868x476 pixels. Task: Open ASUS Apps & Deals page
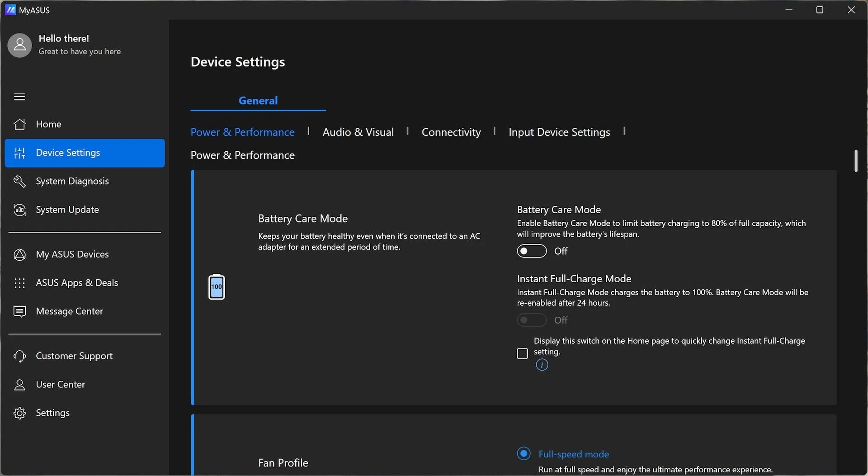click(x=85, y=283)
